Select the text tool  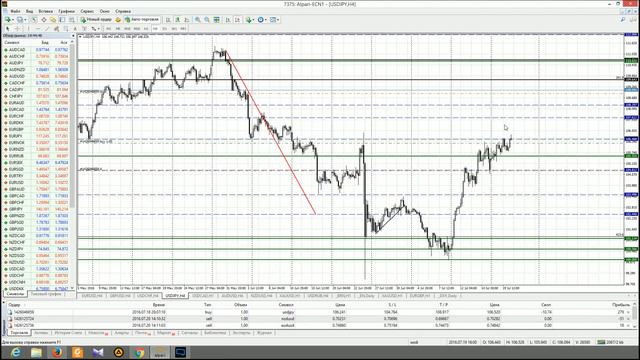[x=75, y=29]
